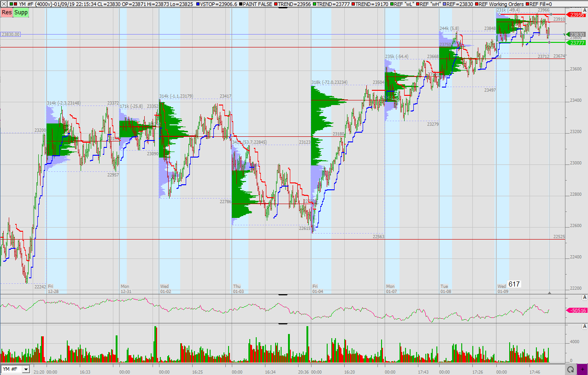The width and height of the screenshot is (588, 375).
Task: Select the red TREND=23956 study square
Action: click(276, 4)
